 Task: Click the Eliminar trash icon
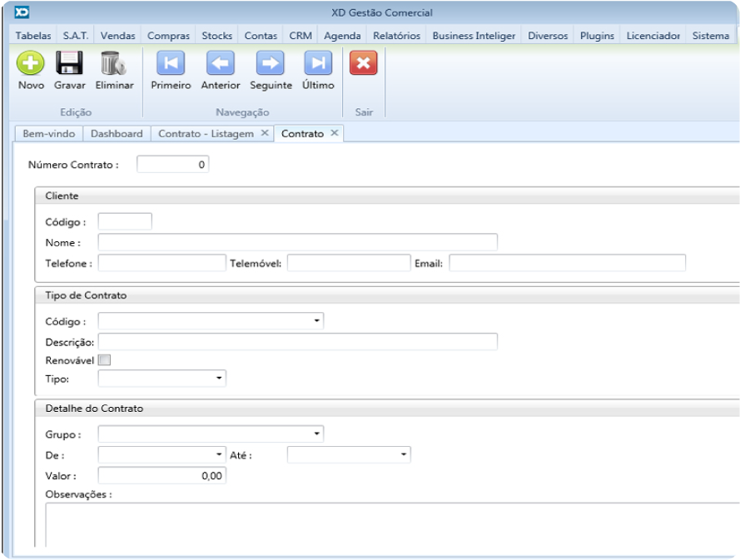click(114, 64)
